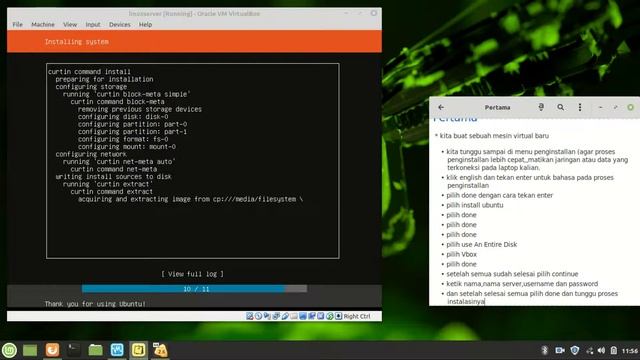Click the 'Installing system' orange header
640x360 pixels.
click(x=194, y=42)
